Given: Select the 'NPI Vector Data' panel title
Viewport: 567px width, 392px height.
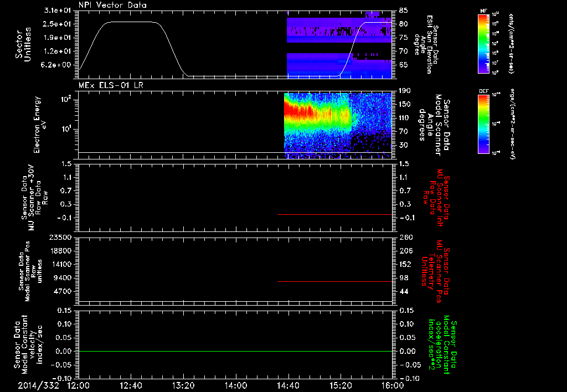Looking at the screenshot, I should [x=113, y=5].
